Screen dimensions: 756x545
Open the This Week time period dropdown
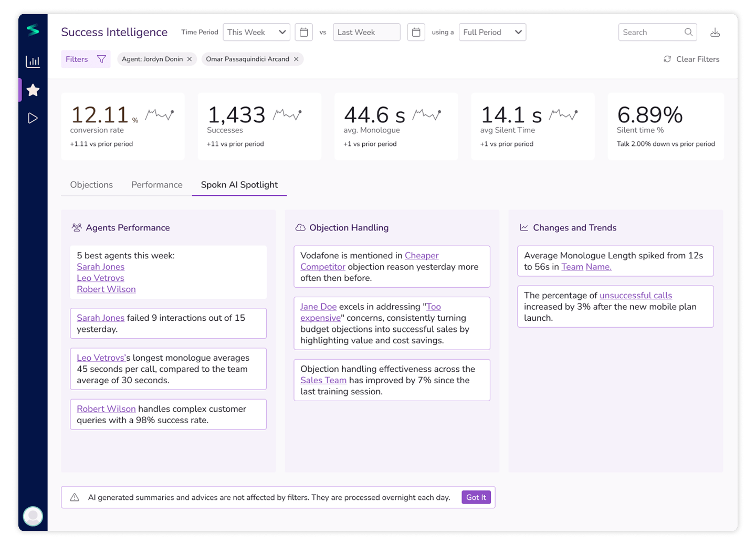tap(257, 32)
